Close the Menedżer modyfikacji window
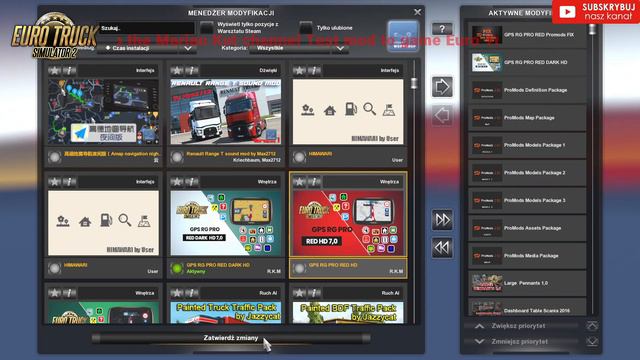Screen dimensions: 640x360 click(417, 12)
